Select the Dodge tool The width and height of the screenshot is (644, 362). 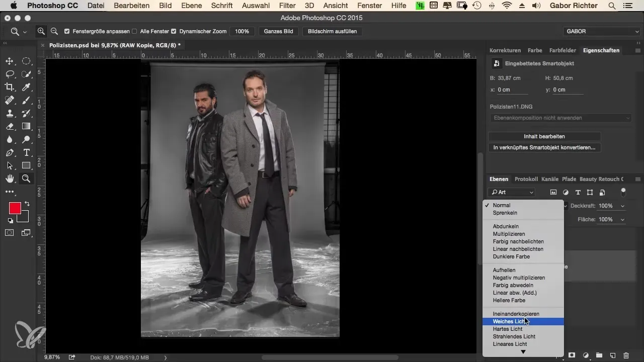click(x=26, y=140)
